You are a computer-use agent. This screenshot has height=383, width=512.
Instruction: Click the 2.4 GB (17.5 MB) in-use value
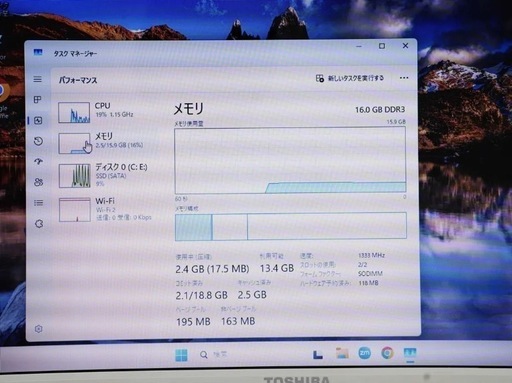(212, 269)
